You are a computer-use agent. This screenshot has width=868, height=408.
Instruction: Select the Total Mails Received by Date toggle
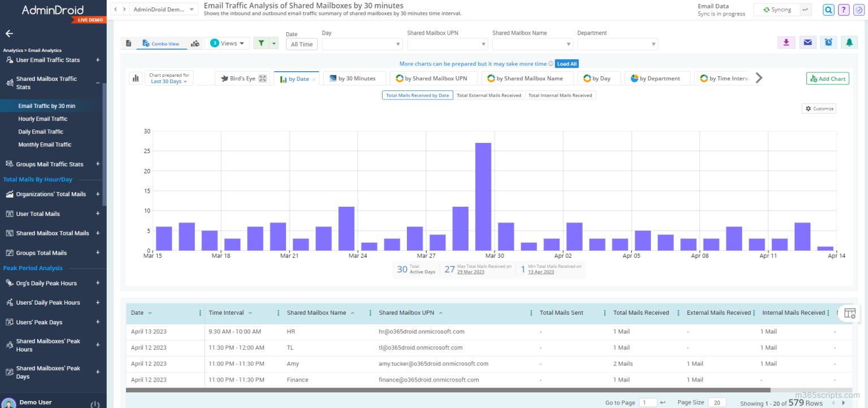click(x=417, y=95)
